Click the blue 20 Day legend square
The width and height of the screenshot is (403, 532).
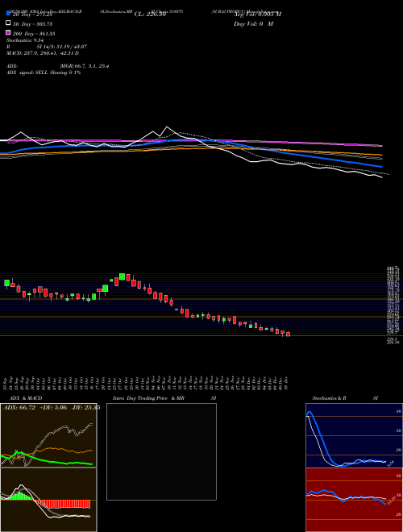click(9, 13)
